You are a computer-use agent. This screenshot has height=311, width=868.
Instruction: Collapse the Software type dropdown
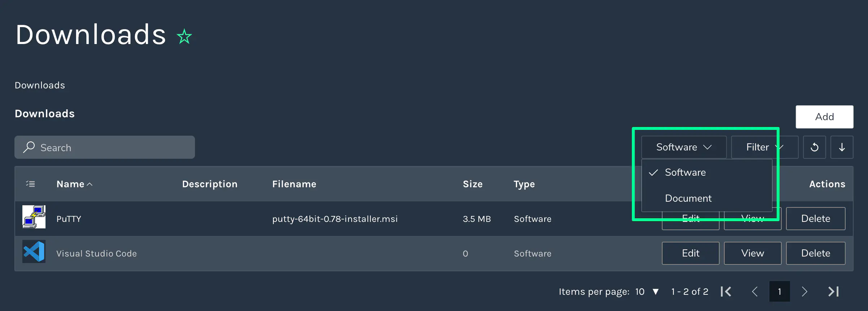(x=683, y=147)
